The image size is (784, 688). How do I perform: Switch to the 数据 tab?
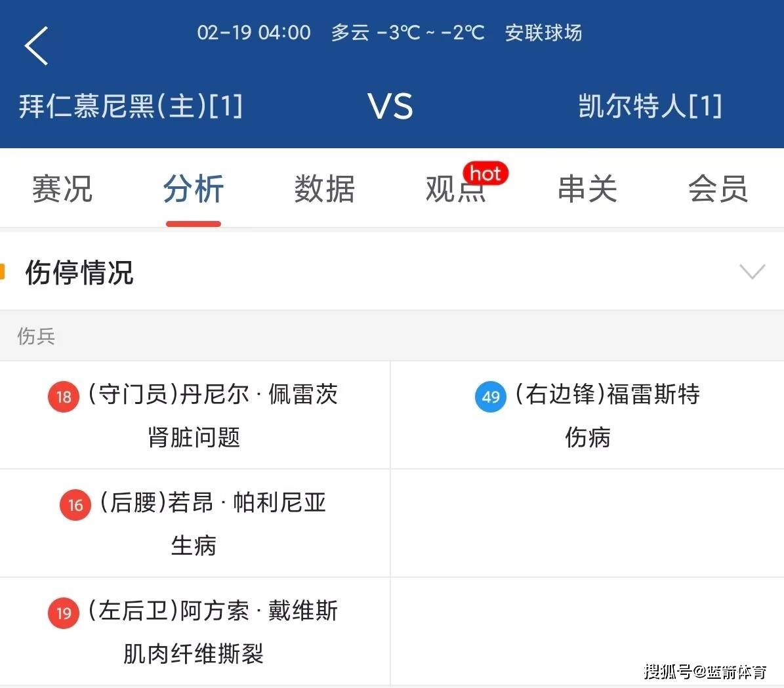[325, 189]
